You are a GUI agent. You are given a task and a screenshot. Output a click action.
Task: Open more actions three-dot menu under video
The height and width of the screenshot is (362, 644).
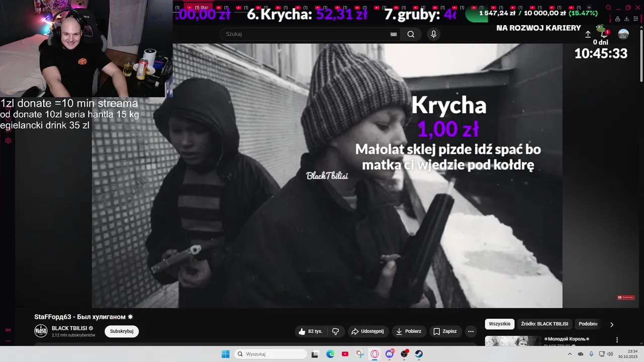(x=471, y=331)
